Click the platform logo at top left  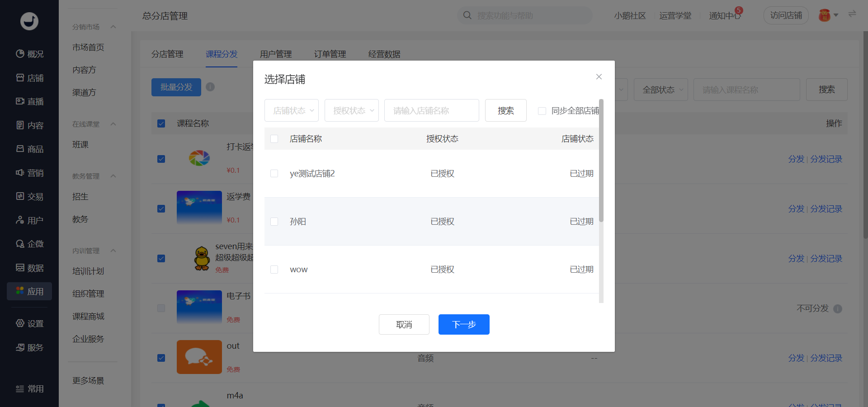click(29, 21)
